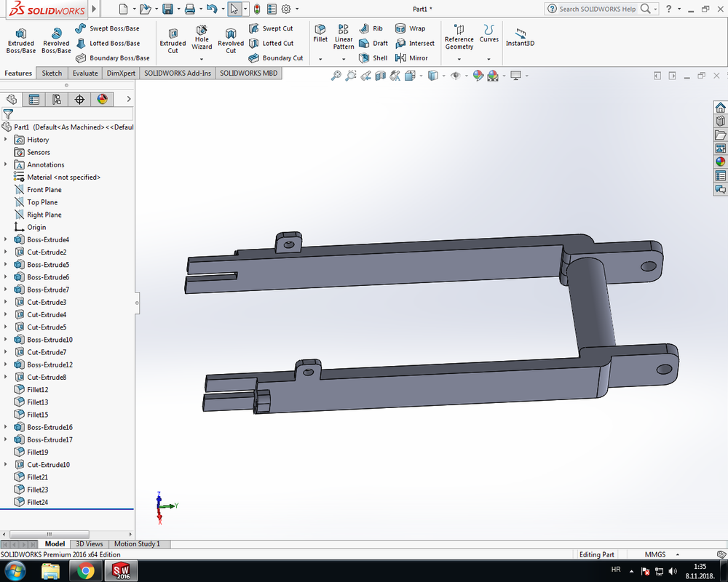728x582 pixels.
Task: Open the DimXpert tab
Action: point(121,73)
